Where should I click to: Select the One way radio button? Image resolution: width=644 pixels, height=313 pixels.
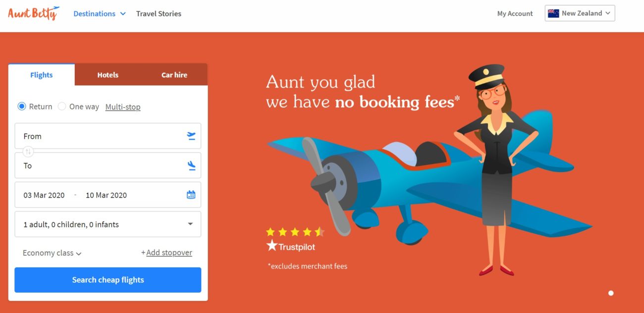(x=62, y=106)
